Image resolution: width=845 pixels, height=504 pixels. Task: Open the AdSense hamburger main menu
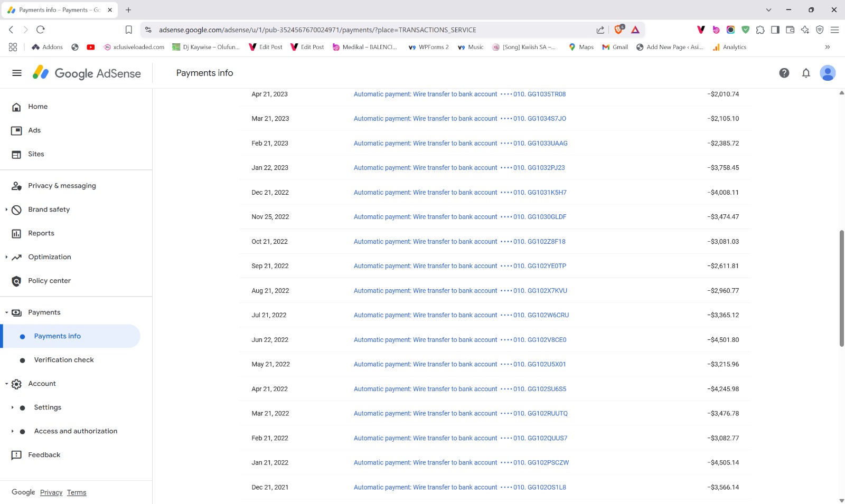17,73
